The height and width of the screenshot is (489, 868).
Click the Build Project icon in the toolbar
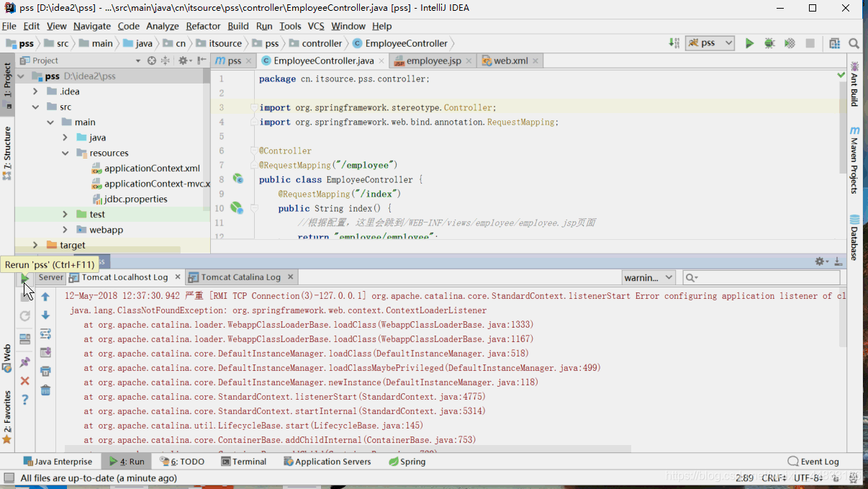tap(674, 43)
